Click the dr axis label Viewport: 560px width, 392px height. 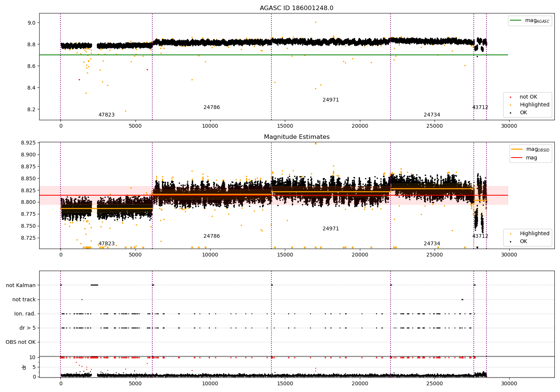click(24, 367)
